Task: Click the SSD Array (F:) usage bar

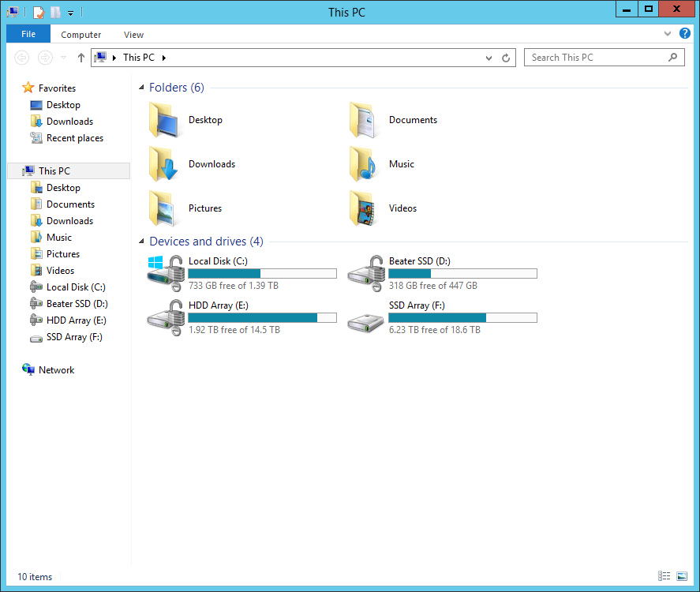Action: tap(463, 317)
